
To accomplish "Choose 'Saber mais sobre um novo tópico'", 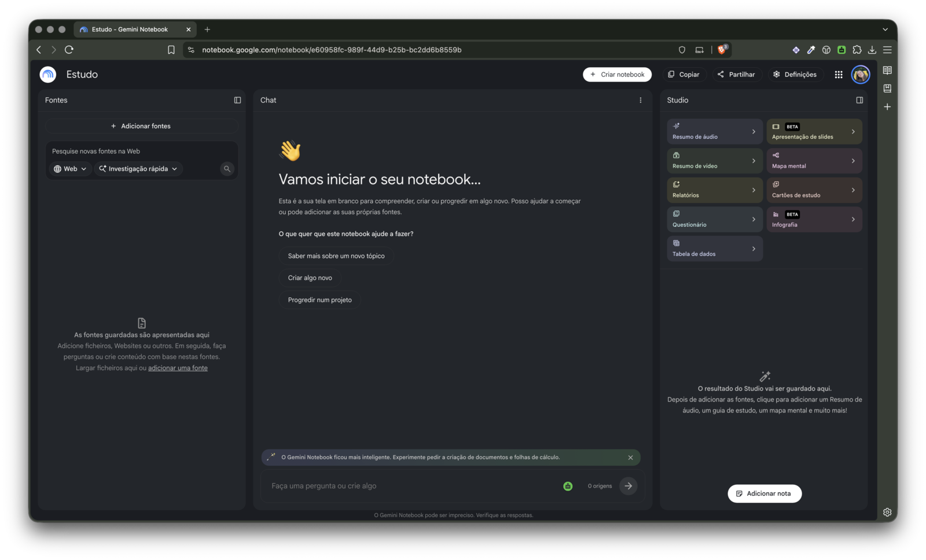I will (x=336, y=256).
